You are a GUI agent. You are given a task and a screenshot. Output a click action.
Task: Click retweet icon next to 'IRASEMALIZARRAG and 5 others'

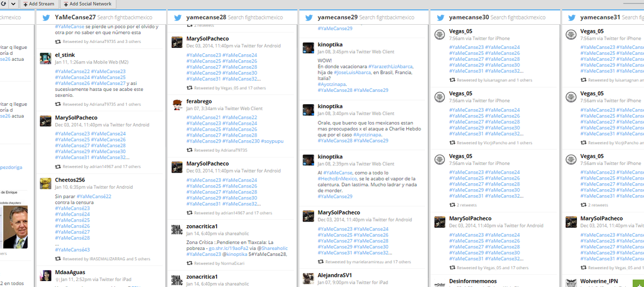click(58, 259)
